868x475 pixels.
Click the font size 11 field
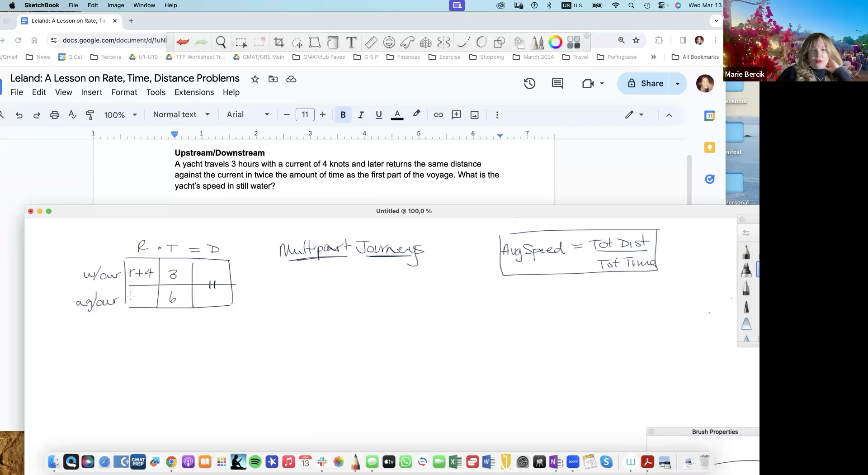(x=305, y=115)
